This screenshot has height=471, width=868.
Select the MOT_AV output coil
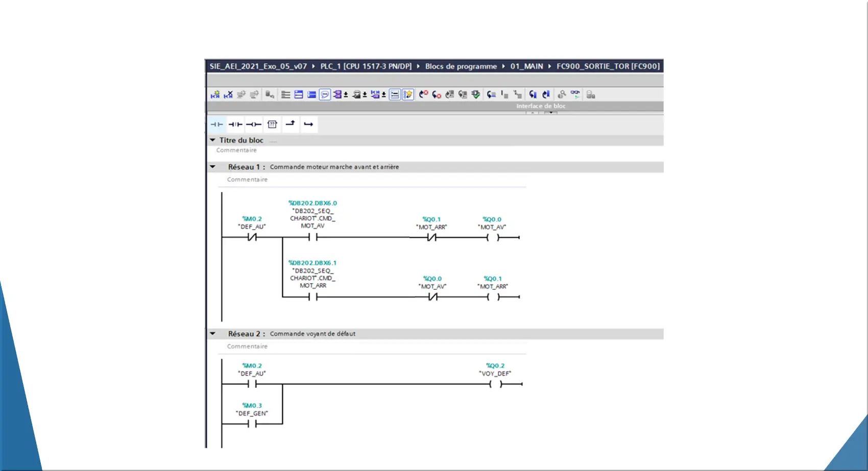(493, 237)
